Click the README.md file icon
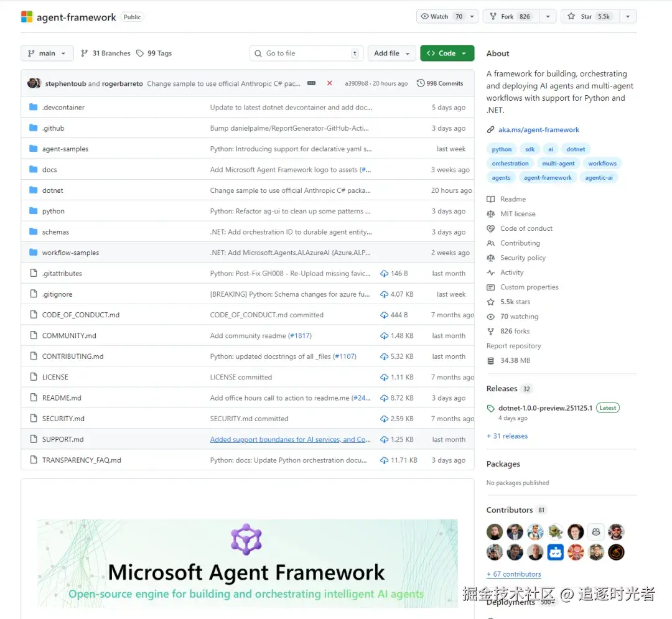The image size is (672, 619). pos(34,398)
